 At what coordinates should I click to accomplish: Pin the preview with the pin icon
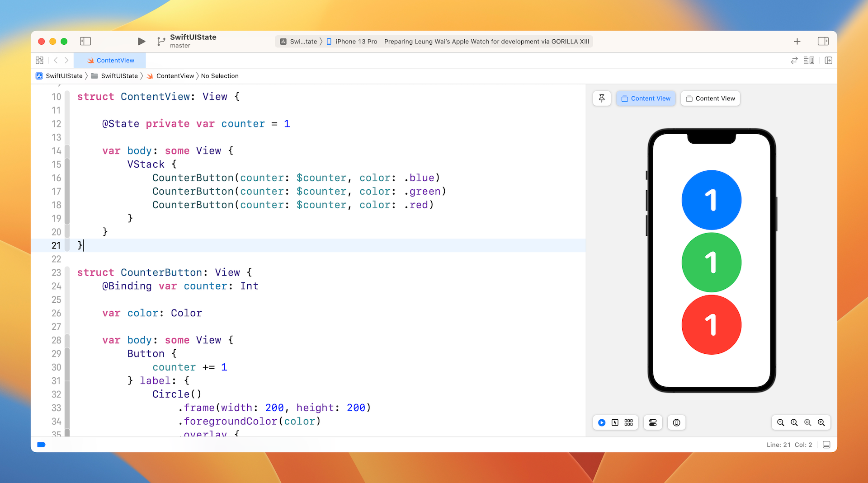[602, 98]
